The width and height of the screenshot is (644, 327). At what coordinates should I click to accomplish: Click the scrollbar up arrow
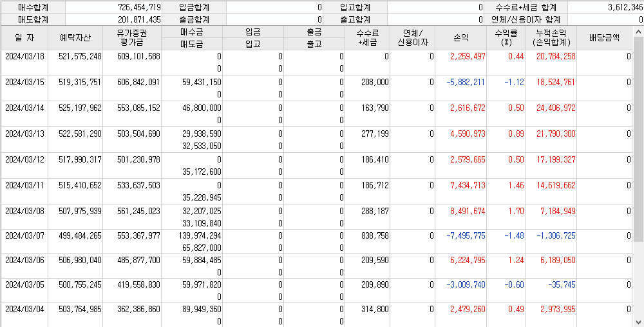(x=638, y=32)
